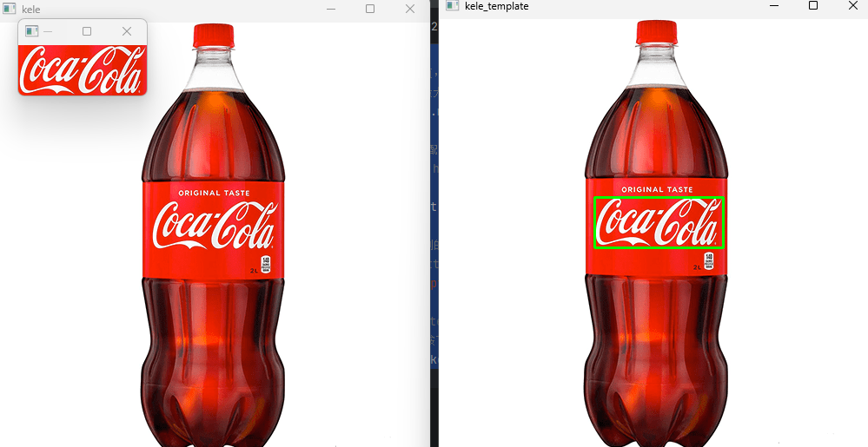Click the kele_template window title text
This screenshot has height=447, width=868.
click(496, 6)
